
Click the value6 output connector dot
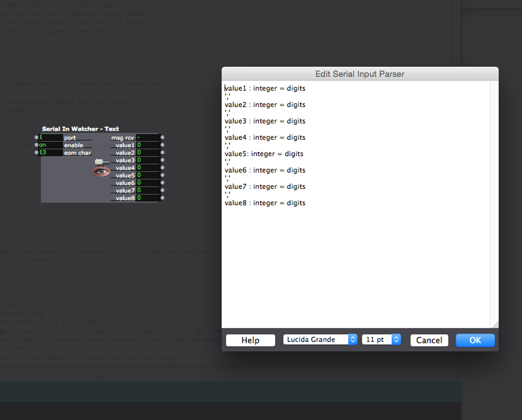162,183
